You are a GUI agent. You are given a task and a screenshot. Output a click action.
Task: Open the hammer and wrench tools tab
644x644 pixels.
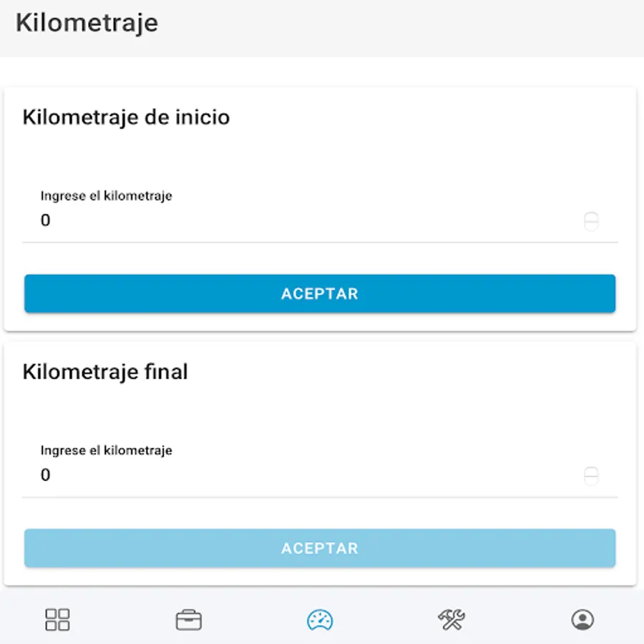452,619
